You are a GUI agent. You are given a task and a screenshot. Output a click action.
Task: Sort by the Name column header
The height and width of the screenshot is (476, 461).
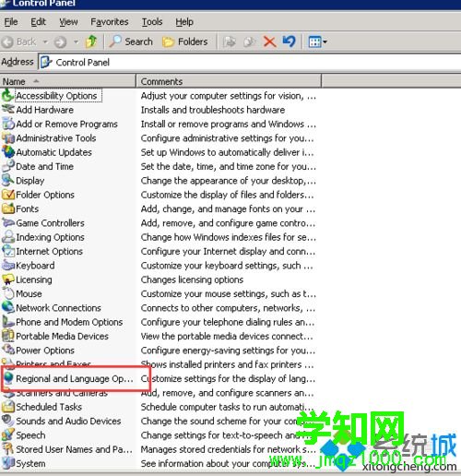point(67,81)
